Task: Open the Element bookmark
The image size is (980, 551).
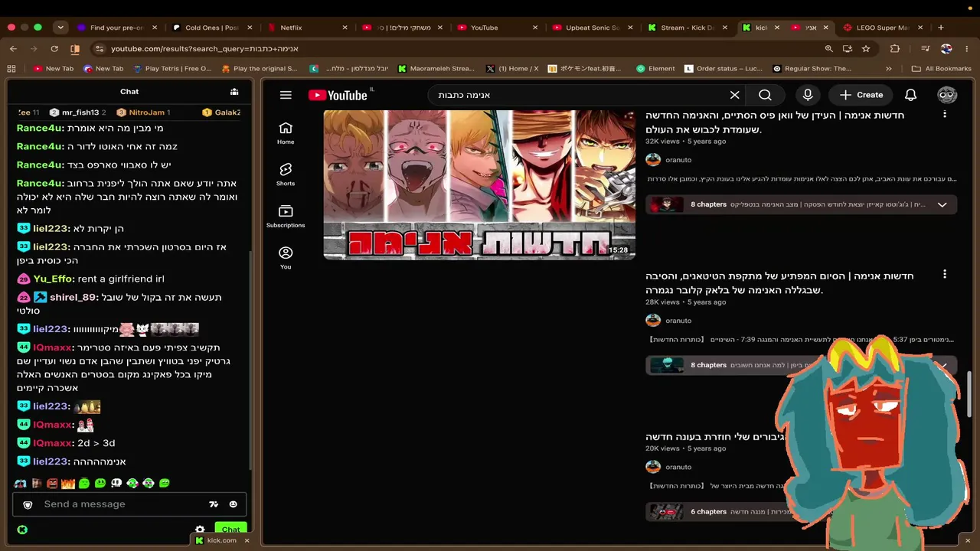Action: (x=655, y=68)
